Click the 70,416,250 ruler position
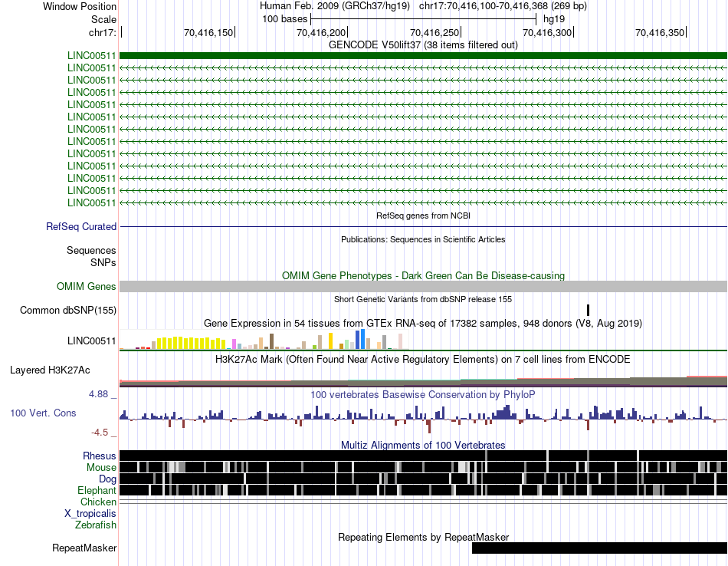The width and height of the screenshot is (728, 566). tap(435, 32)
